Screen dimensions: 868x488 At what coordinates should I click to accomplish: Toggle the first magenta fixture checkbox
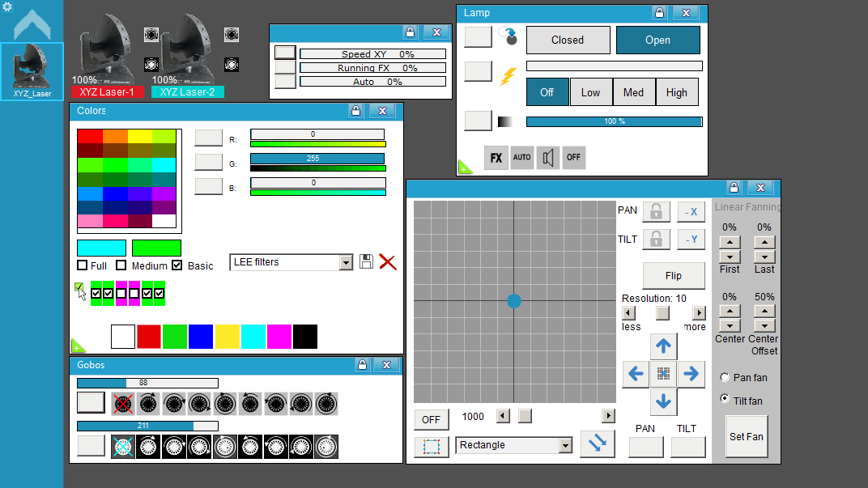[121, 293]
